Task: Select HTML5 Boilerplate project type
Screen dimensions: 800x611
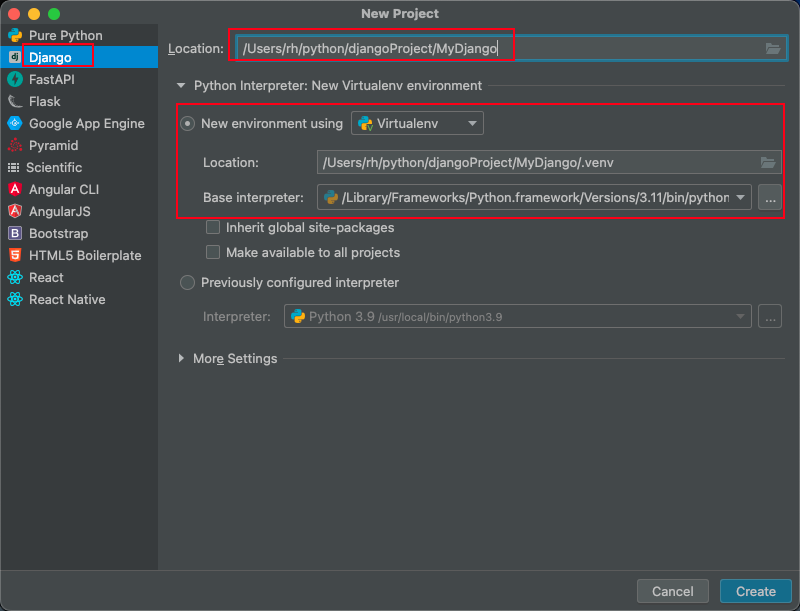Action: coord(79,255)
